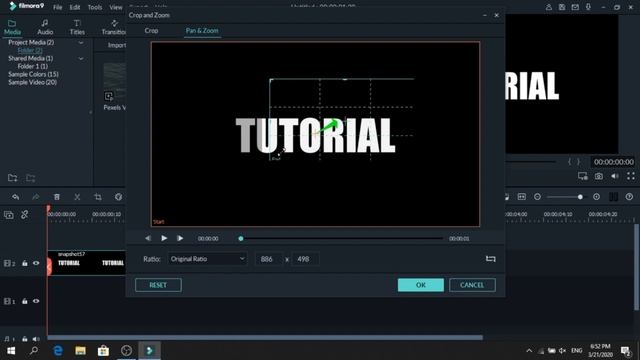Open preview display settings icon
Viewport: 640px width, 360px height.
[x=583, y=176]
